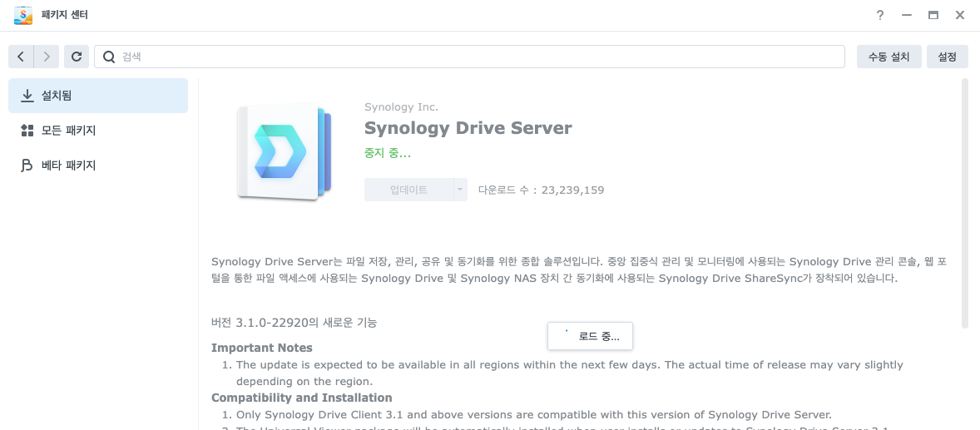Select 모든 패키지 in the sidebar
The height and width of the screenshot is (430, 980).
point(98,131)
